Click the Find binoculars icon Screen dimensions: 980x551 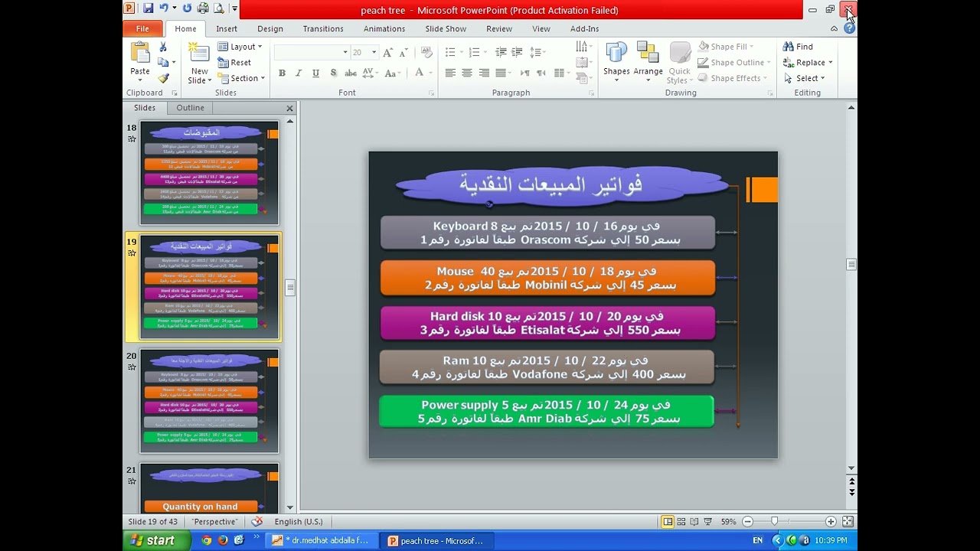[789, 47]
